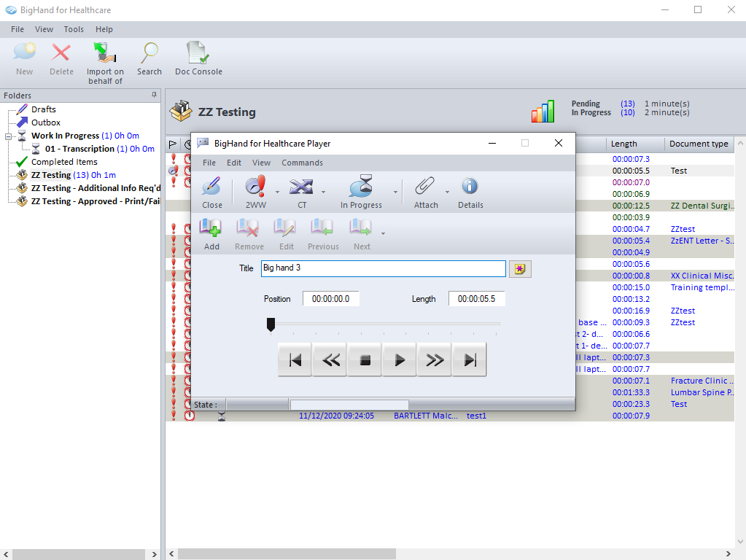Click the fast forward button
Viewport: 746px width, 560px height.
(435, 359)
